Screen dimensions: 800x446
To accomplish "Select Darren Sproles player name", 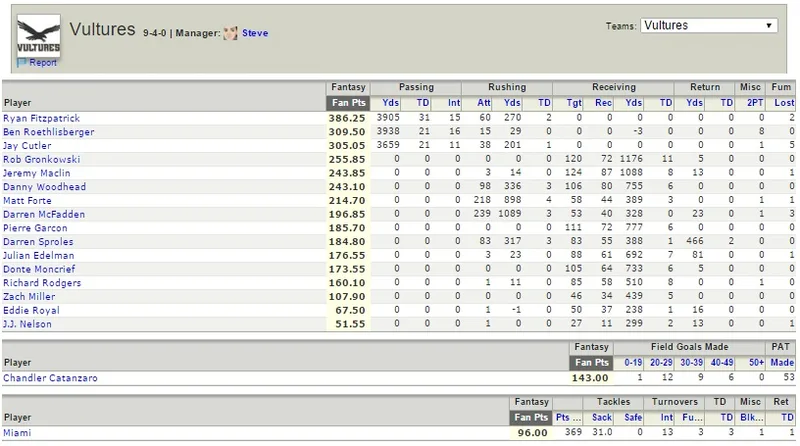I will pos(38,242).
